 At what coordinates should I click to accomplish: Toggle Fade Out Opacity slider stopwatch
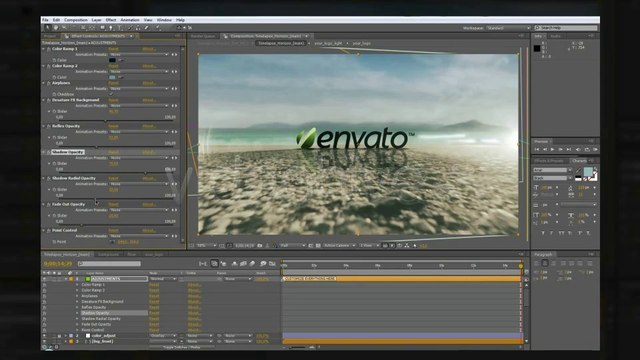tap(54, 216)
